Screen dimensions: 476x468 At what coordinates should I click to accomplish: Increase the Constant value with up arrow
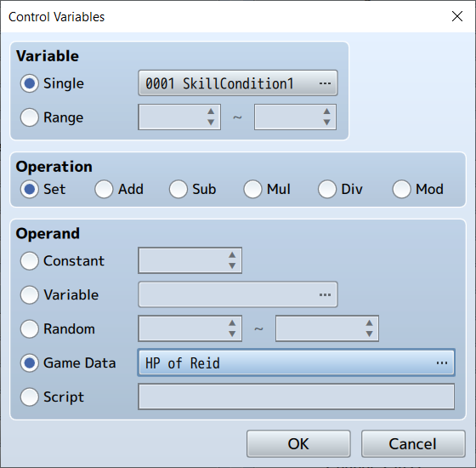(x=232, y=255)
